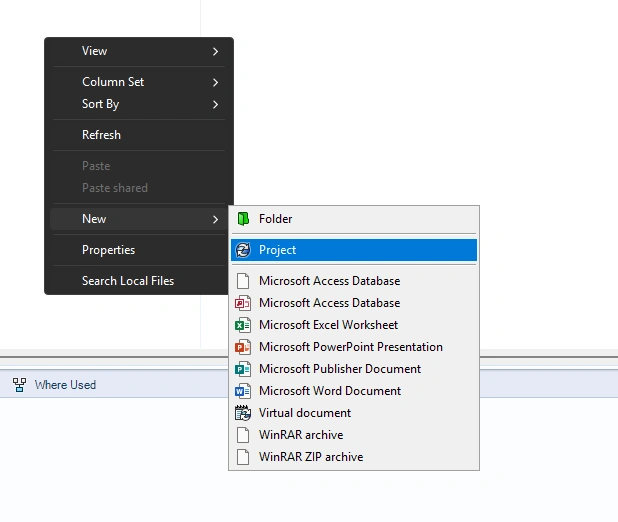Image resolution: width=618 pixels, height=522 pixels.
Task: Click the Microsoft Word Document icon
Action: coord(242,391)
